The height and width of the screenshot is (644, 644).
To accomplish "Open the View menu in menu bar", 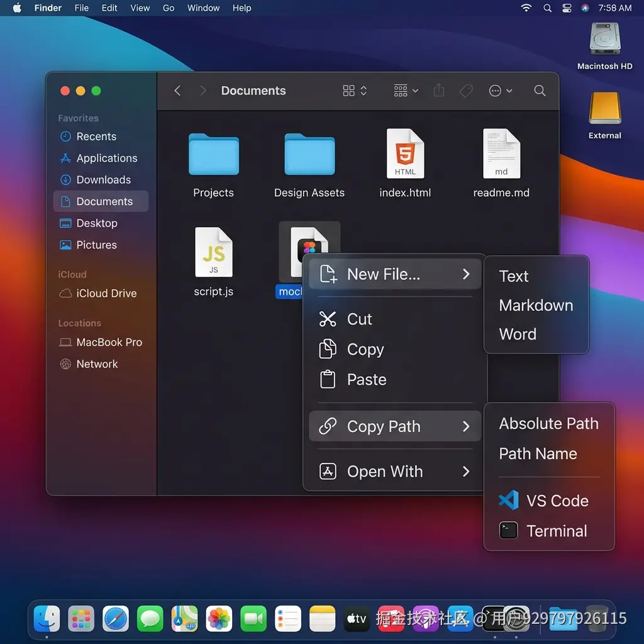I will [x=140, y=8].
